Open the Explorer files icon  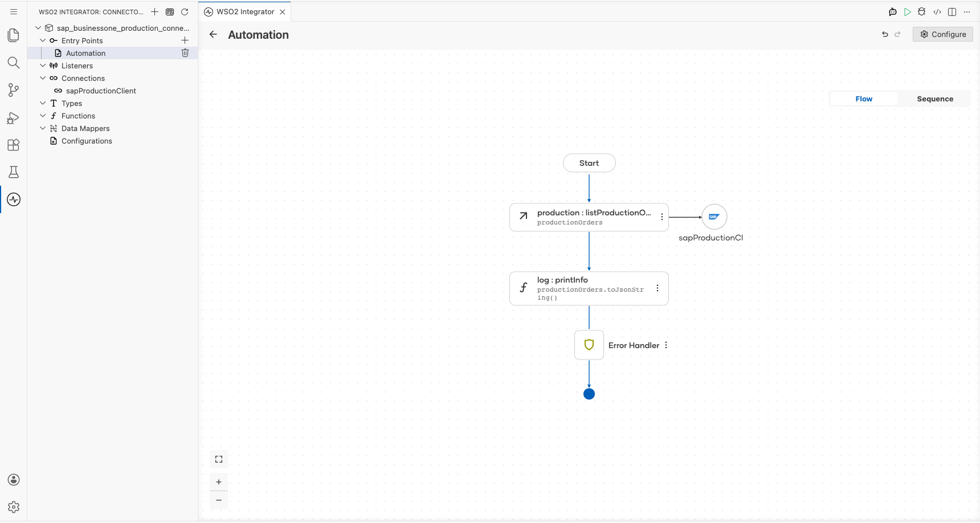click(14, 35)
